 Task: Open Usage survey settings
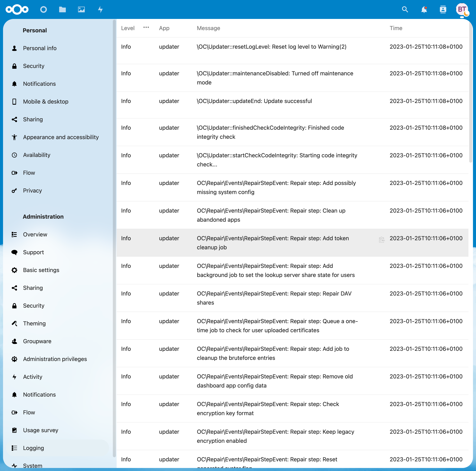(x=40, y=430)
